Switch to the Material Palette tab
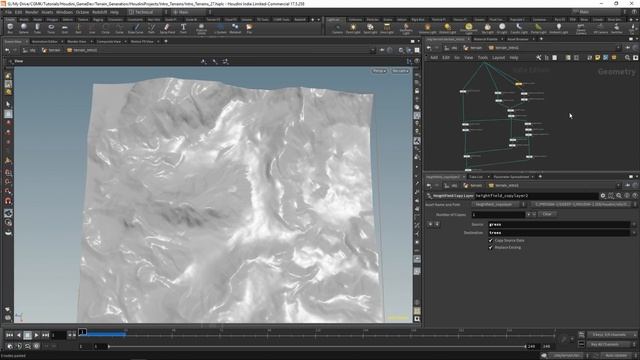 click(485, 39)
